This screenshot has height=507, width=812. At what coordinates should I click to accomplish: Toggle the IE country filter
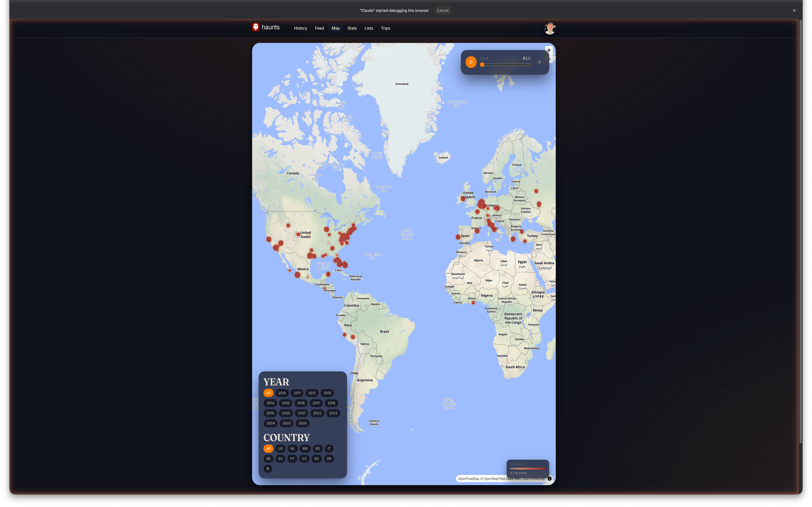[268, 468]
